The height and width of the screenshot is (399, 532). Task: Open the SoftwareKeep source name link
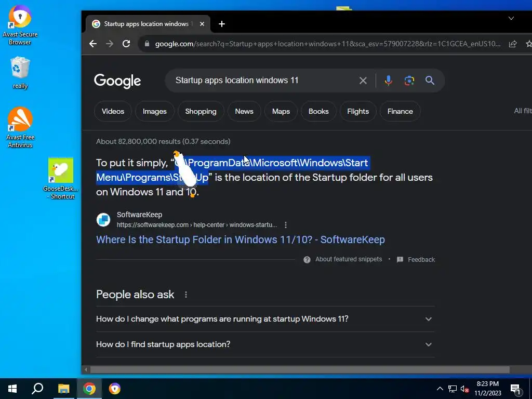click(139, 215)
